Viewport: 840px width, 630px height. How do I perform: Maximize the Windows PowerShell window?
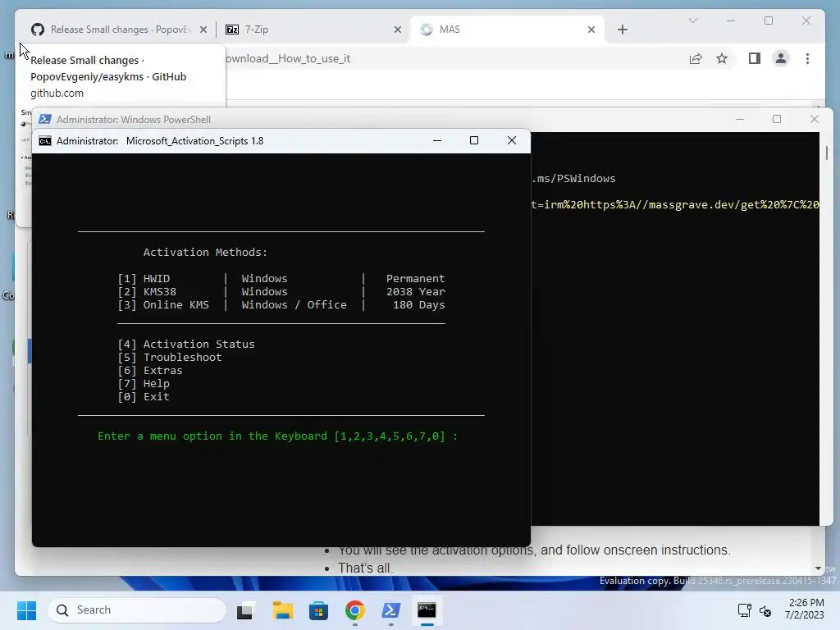pos(777,119)
